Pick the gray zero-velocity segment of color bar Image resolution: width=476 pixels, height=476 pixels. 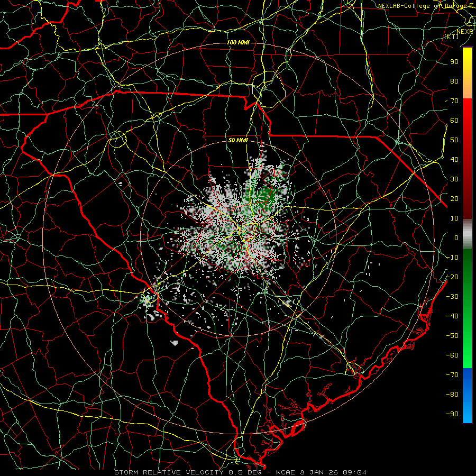pos(467,234)
